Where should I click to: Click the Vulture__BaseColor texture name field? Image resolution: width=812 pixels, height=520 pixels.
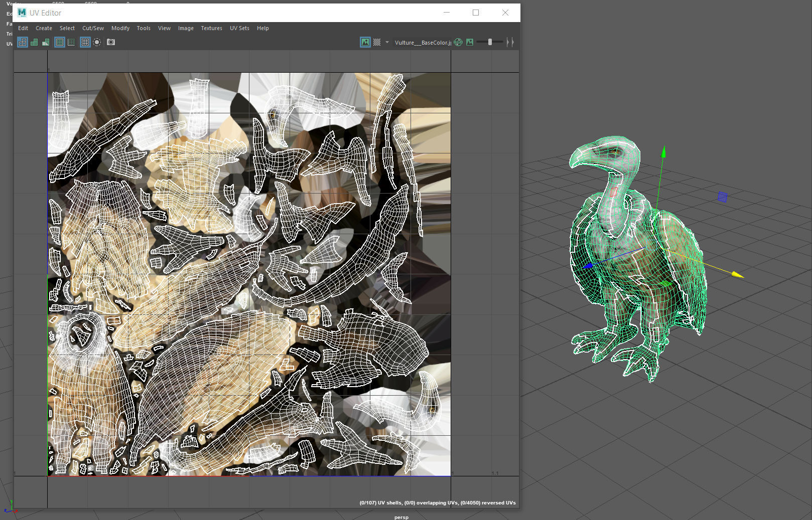point(423,43)
